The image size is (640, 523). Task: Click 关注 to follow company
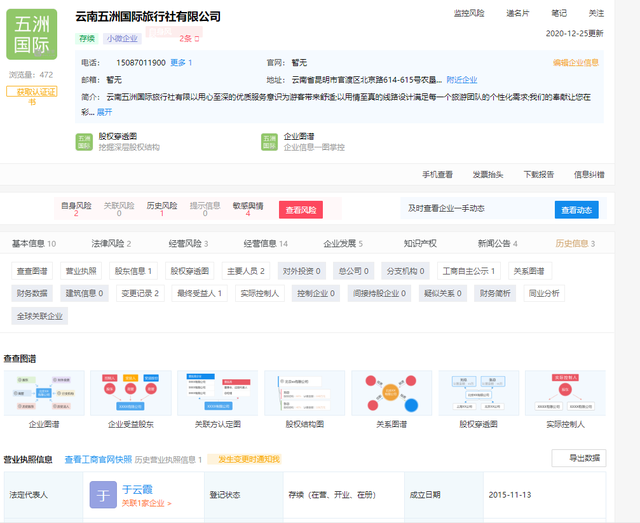click(x=596, y=13)
